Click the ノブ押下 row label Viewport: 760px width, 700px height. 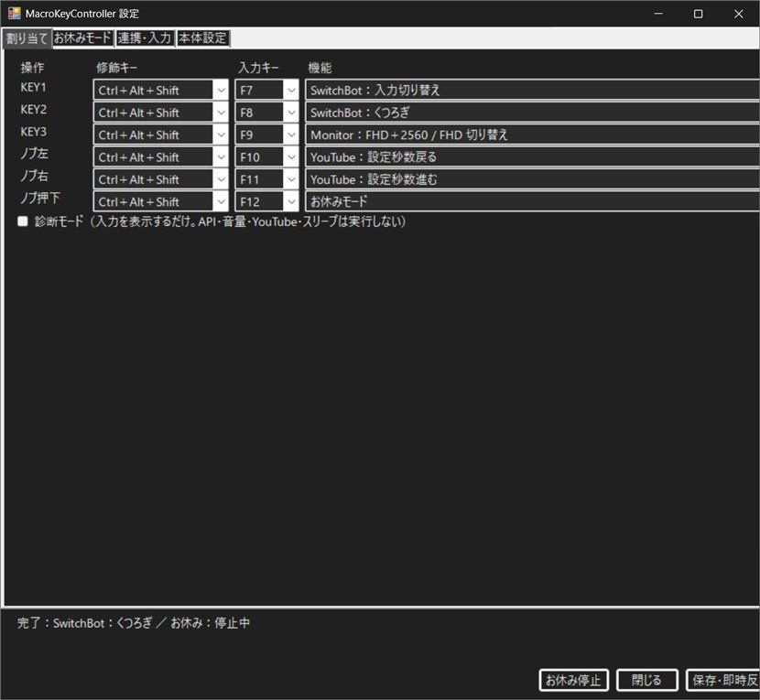[x=40, y=199]
